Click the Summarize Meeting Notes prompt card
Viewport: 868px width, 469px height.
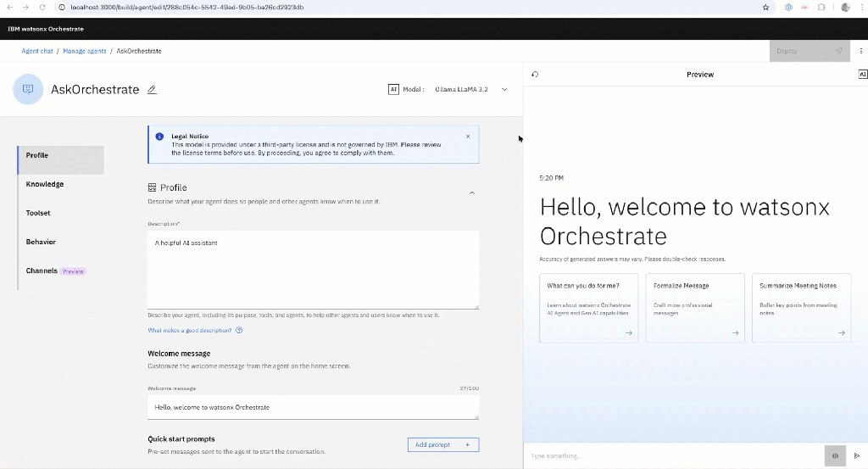pos(801,307)
